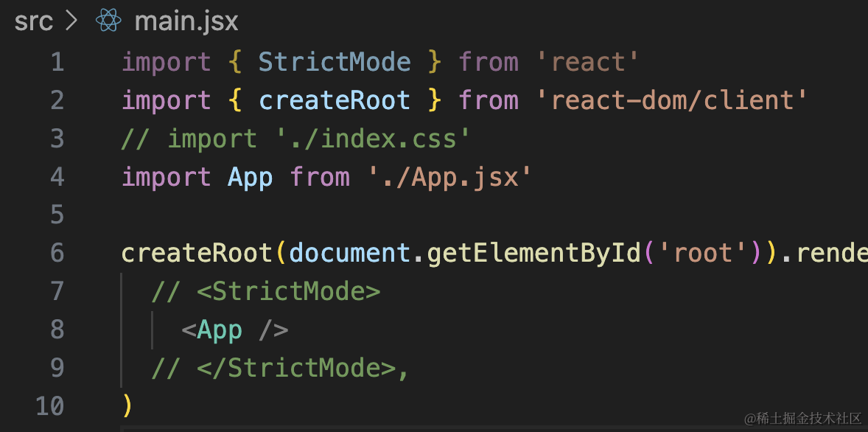This screenshot has height=432, width=868.
Task: Click the 'root' string on line 6
Action: click(x=704, y=253)
